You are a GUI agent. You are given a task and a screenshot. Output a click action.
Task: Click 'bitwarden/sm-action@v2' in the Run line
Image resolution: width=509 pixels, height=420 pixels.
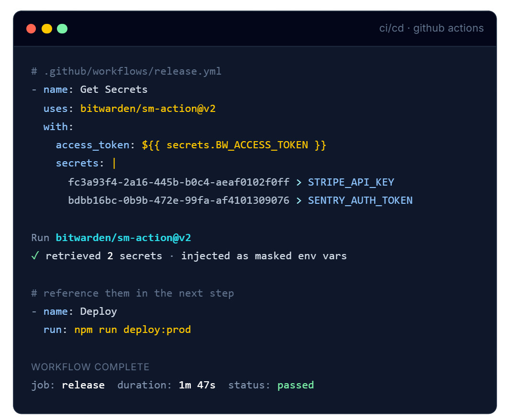pos(123,238)
